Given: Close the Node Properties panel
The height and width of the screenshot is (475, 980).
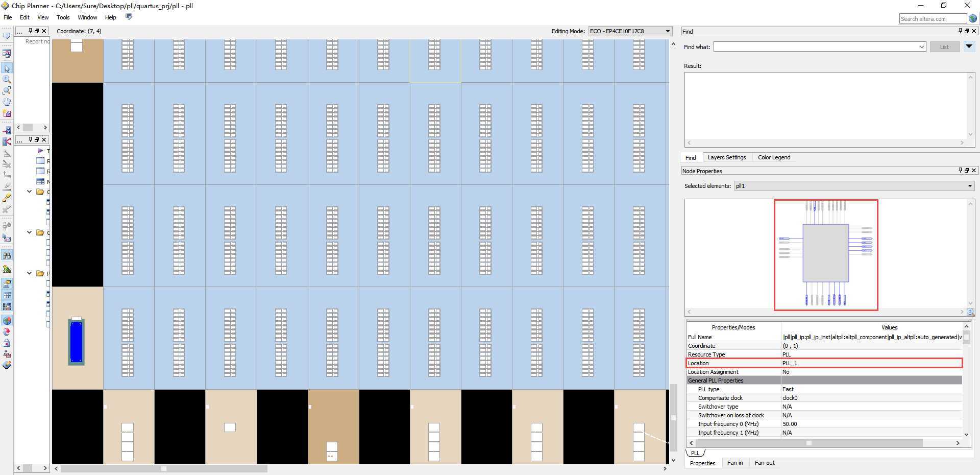Looking at the screenshot, I should click(x=973, y=171).
